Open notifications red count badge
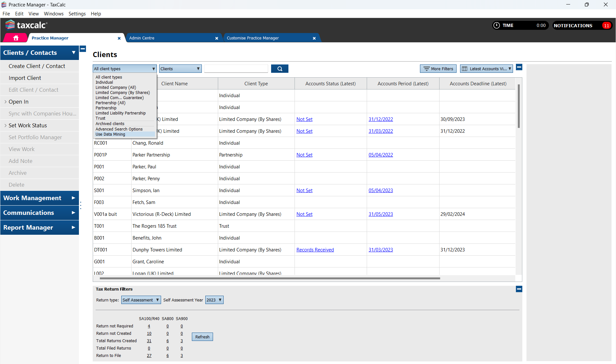 [x=606, y=26]
